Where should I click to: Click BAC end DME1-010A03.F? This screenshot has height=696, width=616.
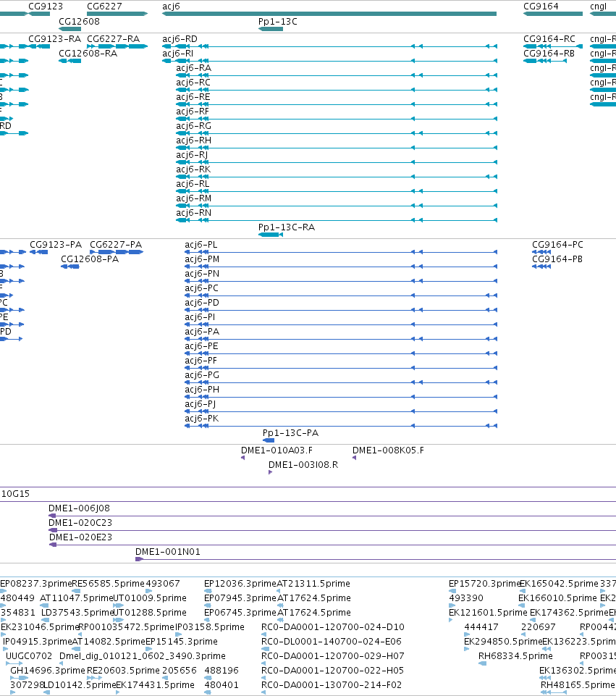277,450
